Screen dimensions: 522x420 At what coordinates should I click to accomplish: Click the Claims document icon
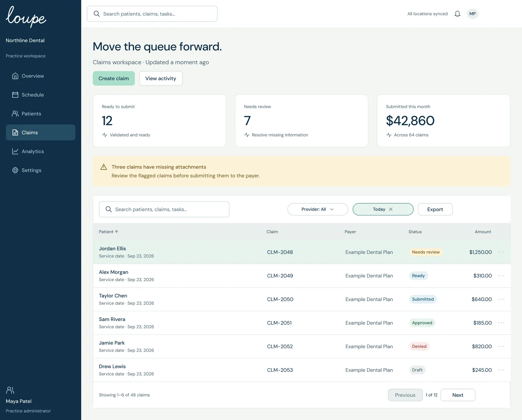[15, 132]
